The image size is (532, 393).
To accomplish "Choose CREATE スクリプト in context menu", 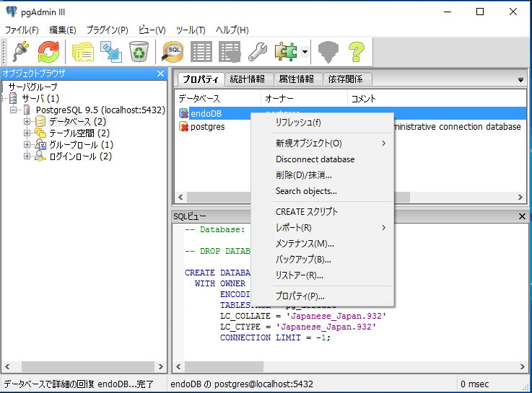I will click(323, 212).
